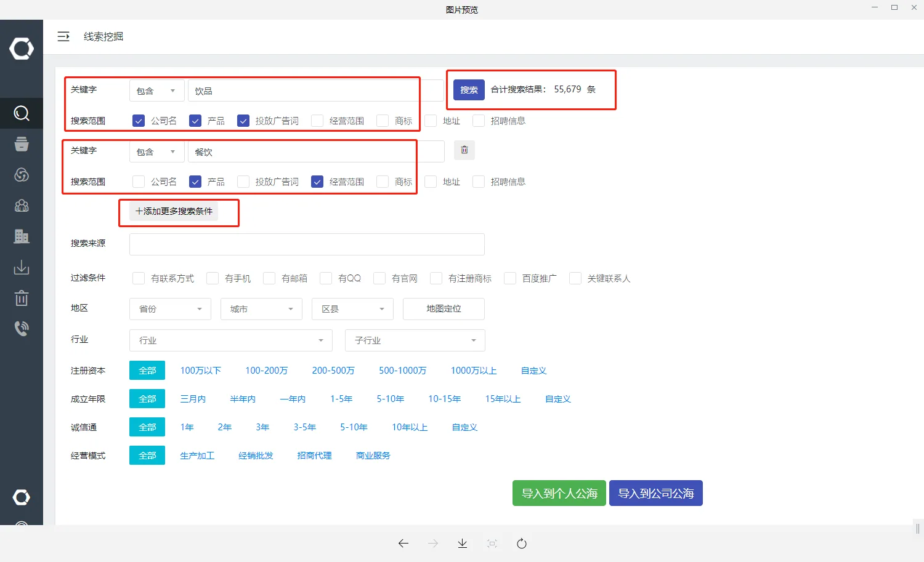Fit image to actual size icon

pyautogui.click(x=492, y=544)
